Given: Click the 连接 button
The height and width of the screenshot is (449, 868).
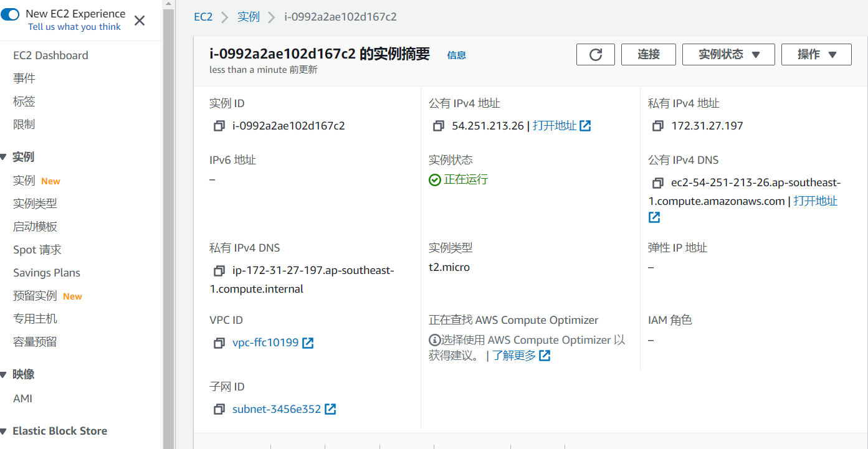Looking at the screenshot, I should (649, 54).
